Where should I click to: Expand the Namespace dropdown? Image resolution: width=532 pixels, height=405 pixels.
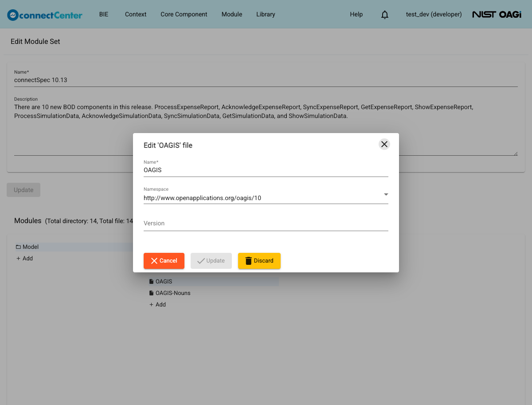point(386,194)
